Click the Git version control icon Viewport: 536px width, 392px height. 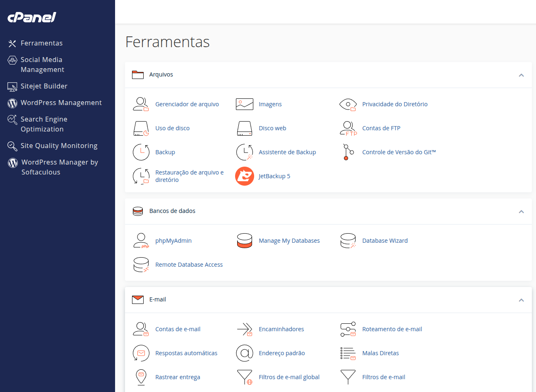(x=348, y=152)
